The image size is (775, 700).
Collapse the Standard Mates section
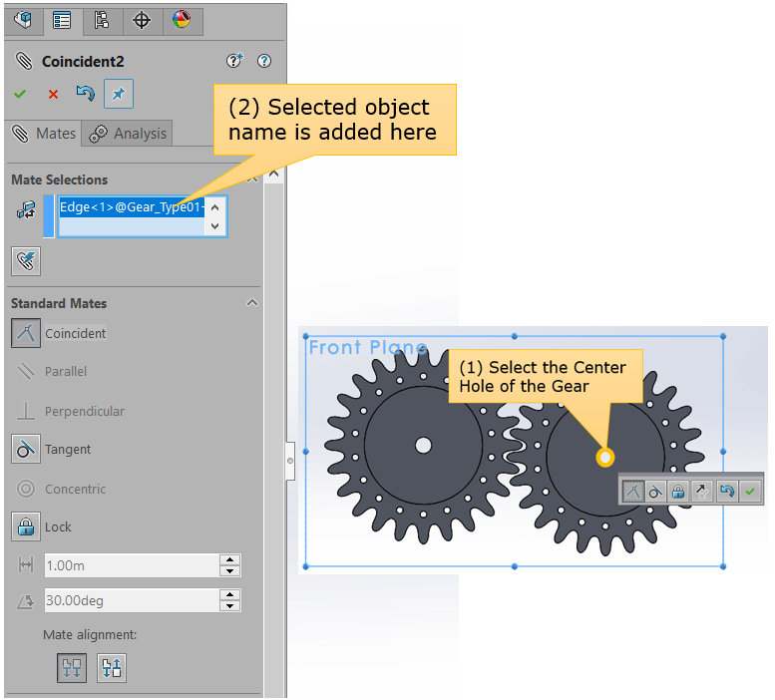point(252,303)
